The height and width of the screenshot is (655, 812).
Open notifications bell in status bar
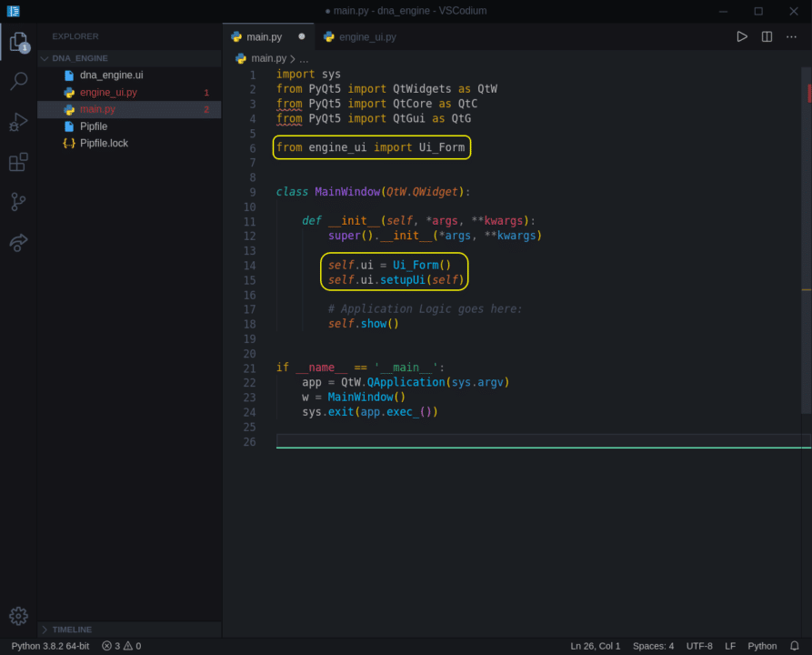(795, 646)
